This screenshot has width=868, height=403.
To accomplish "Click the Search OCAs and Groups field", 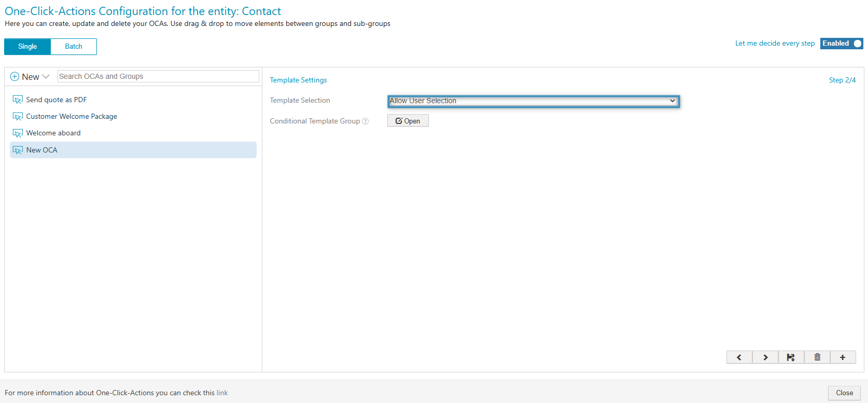I will 158,76.
